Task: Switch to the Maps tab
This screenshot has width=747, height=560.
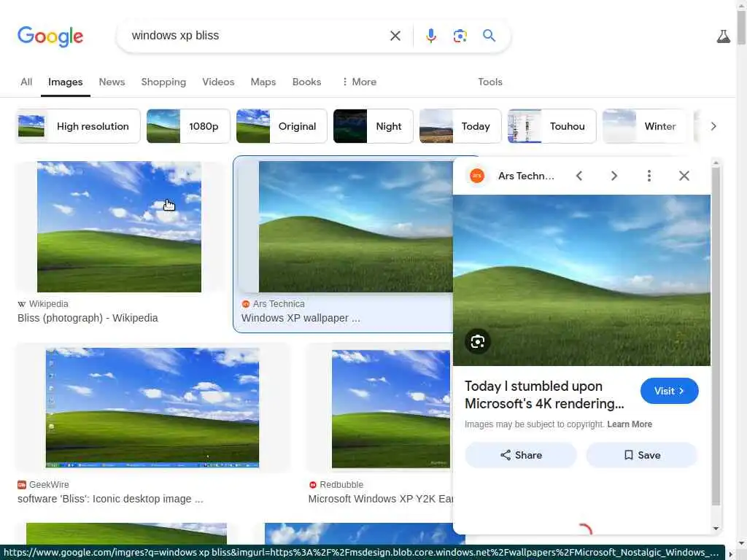Action: (263, 82)
